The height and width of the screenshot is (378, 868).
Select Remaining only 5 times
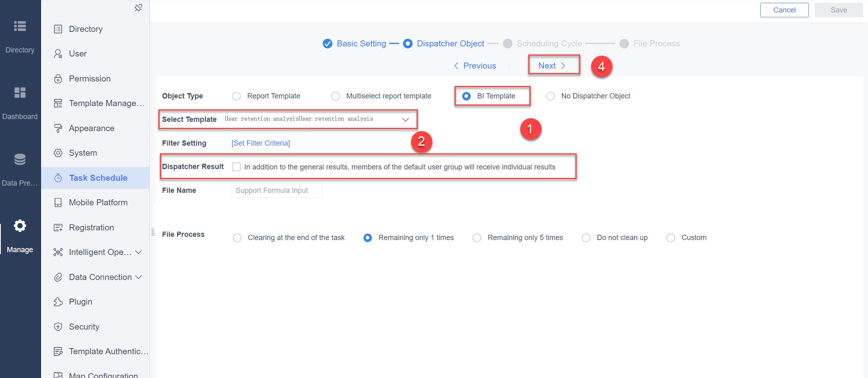(477, 238)
